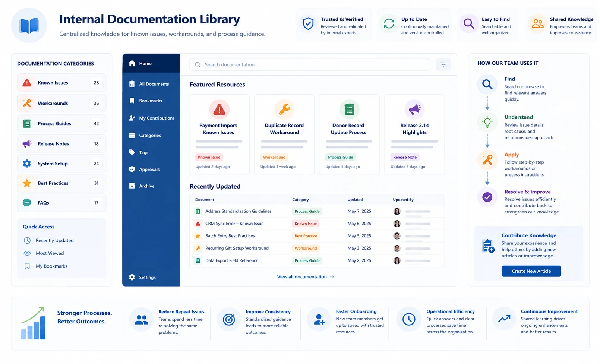This screenshot has height=364, width=600.
Task: Click the Understand step lightbulb icon
Action: 487,122
